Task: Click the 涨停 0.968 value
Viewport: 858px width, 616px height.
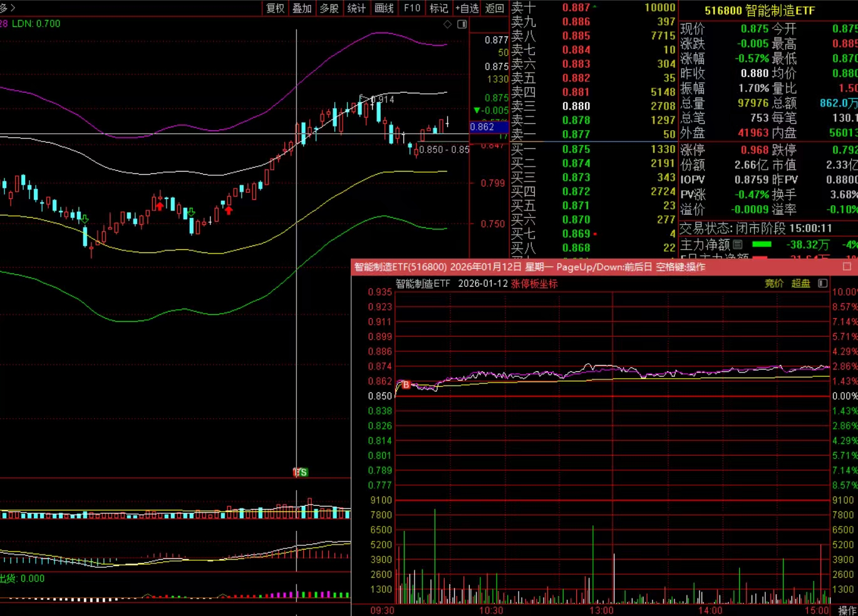Action: coord(754,150)
